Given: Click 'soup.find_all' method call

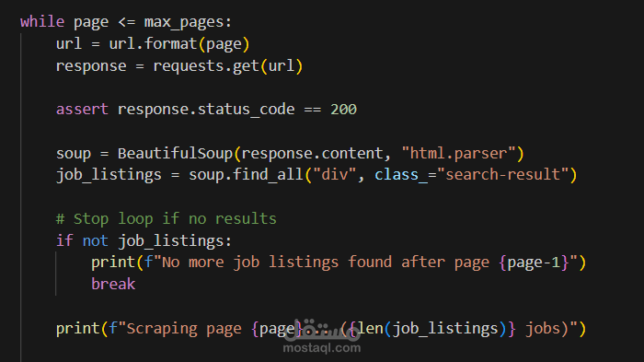Looking at the screenshot, I should tap(246, 175).
